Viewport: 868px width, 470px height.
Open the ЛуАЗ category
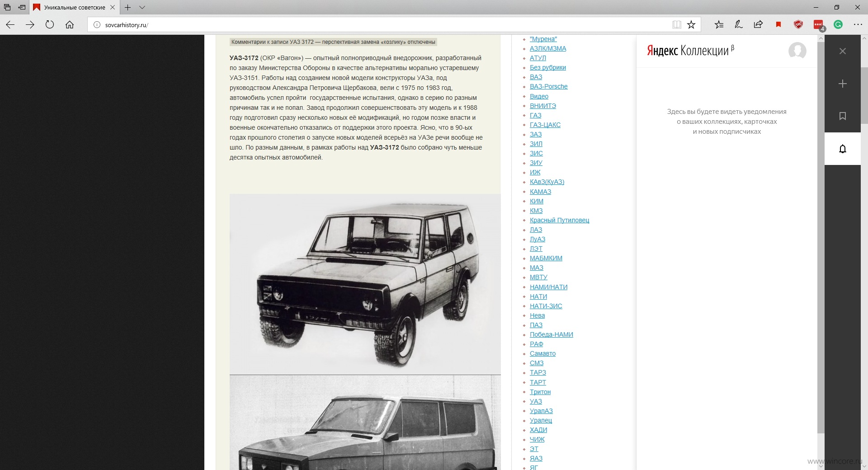pos(538,239)
